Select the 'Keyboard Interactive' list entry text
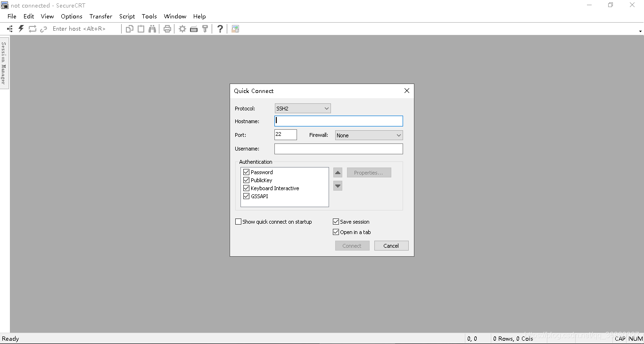Image resolution: width=644 pixels, height=344 pixels. click(x=275, y=188)
